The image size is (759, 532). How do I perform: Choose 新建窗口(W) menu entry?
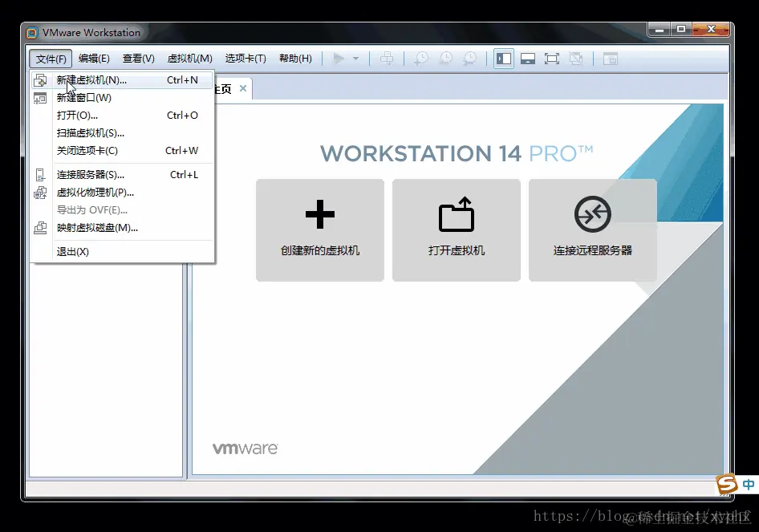tap(122, 98)
